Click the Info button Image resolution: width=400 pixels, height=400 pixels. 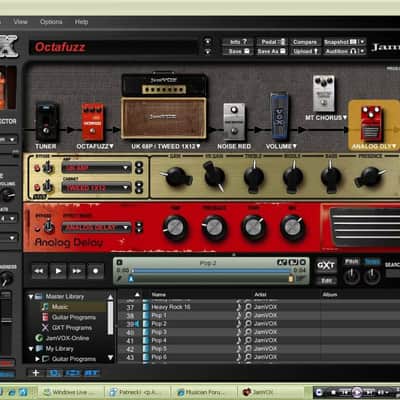coord(238,42)
